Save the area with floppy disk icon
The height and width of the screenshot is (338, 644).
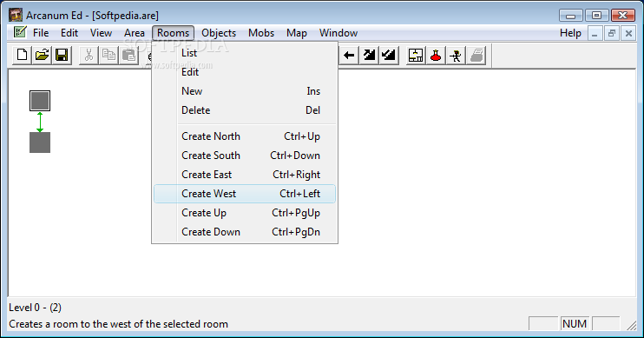coord(62,55)
